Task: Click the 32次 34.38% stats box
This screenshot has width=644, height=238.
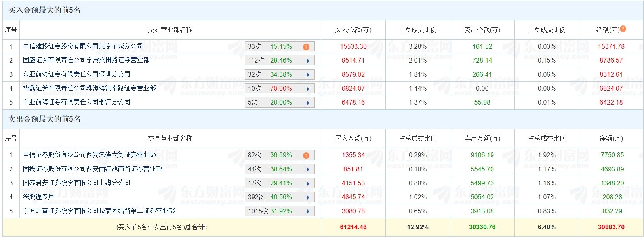Action: 280,74
